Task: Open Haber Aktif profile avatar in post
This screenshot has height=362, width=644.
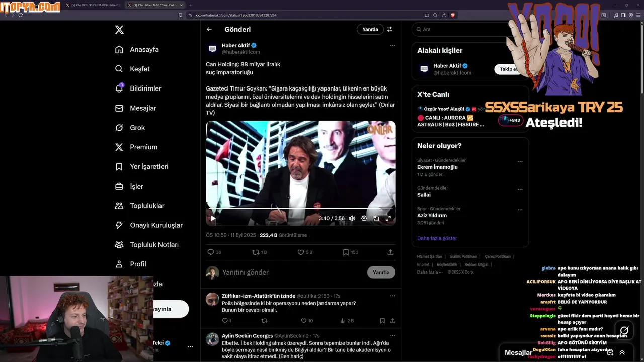Action: pos(212,49)
